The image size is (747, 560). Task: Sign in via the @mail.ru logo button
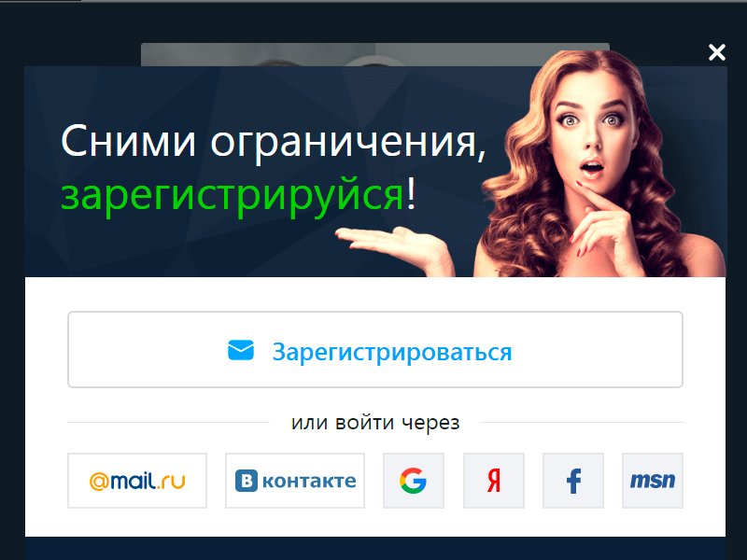pos(137,481)
